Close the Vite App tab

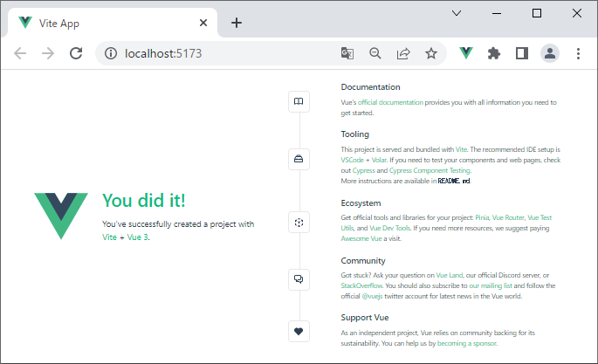point(203,23)
